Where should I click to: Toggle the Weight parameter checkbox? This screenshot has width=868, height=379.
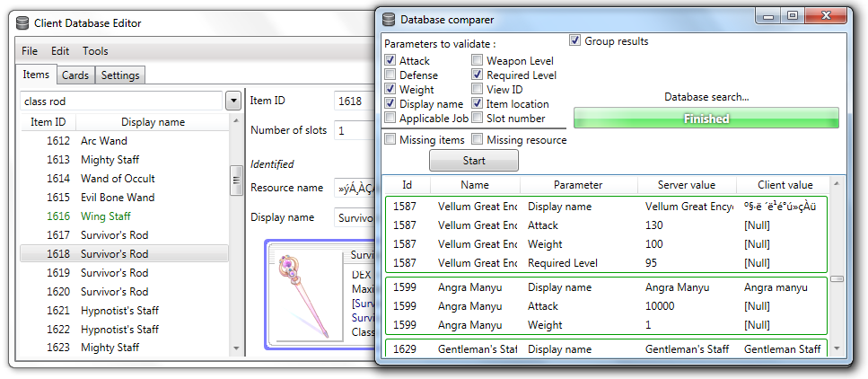coord(390,89)
